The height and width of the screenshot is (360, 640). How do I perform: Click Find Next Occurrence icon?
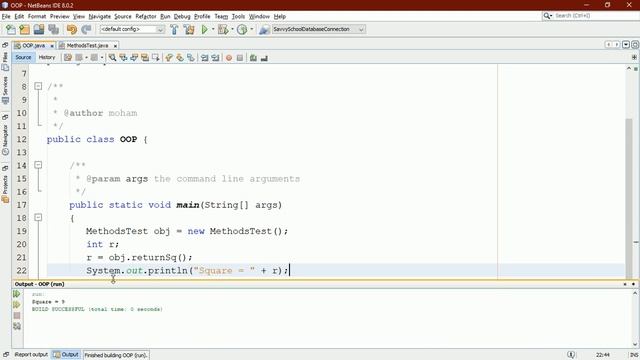point(134,58)
